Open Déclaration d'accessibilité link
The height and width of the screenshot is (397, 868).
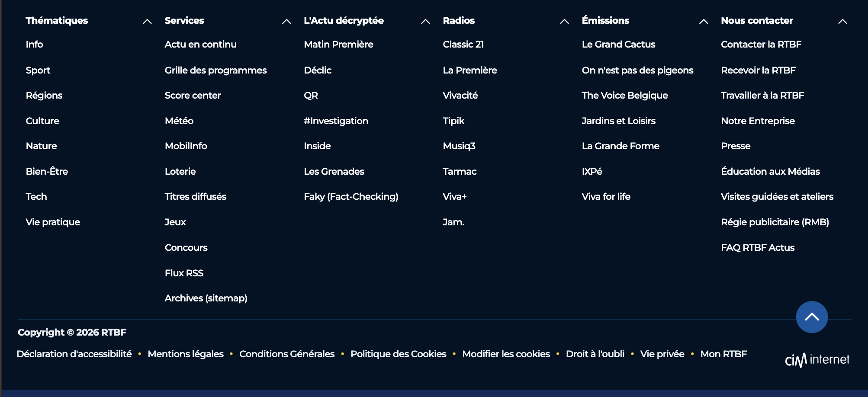point(74,354)
